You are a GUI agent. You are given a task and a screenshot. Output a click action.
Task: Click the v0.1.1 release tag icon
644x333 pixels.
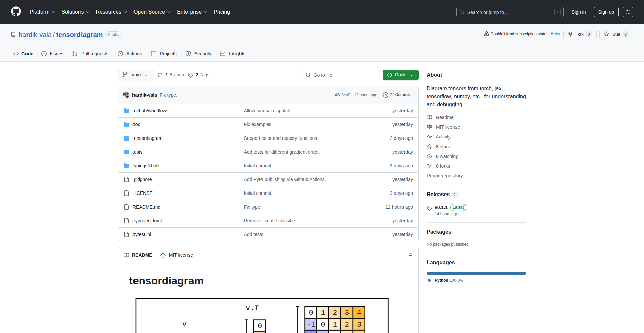point(429,208)
